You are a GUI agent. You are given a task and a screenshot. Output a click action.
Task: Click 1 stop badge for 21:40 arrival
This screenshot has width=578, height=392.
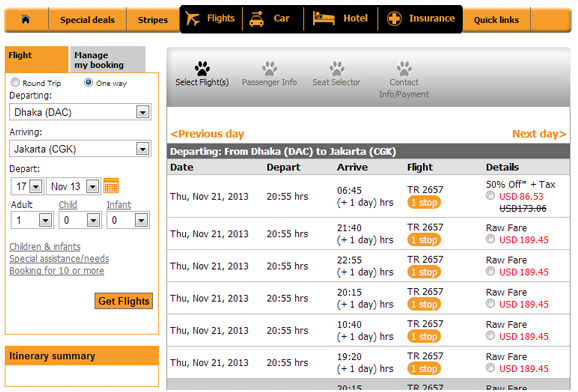click(424, 240)
